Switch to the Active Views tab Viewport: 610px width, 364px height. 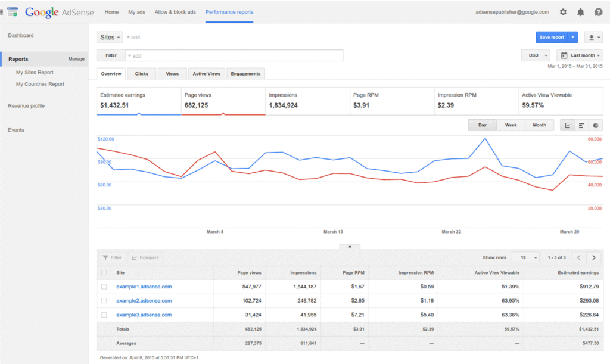207,74
